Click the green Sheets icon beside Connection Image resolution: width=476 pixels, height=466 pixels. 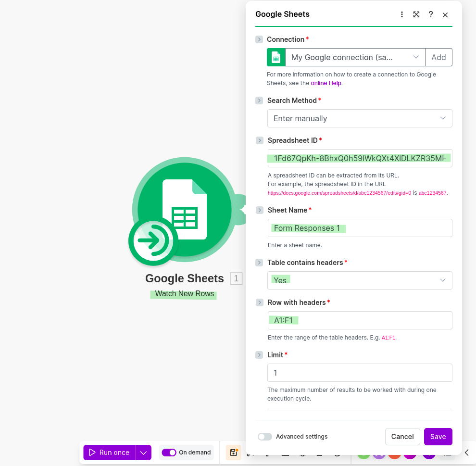[276, 57]
